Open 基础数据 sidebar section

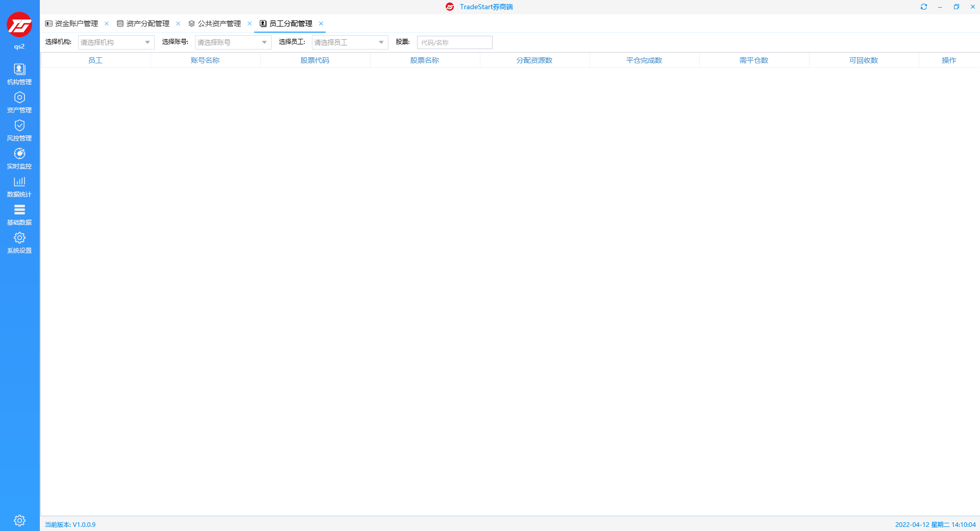pyautogui.click(x=19, y=214)
